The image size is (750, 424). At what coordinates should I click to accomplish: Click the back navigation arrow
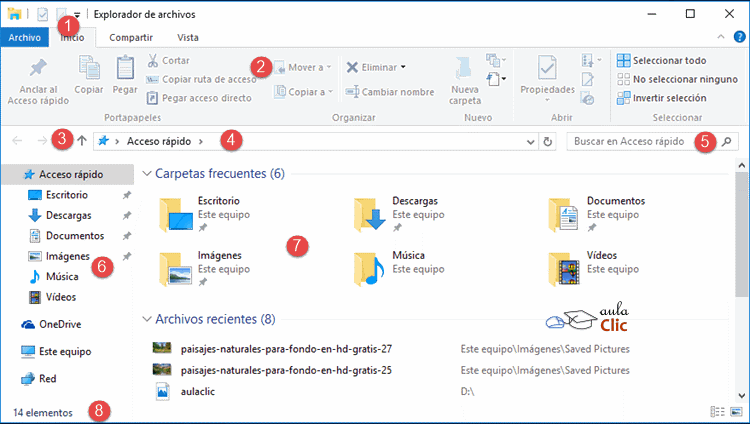pos(17,141)
